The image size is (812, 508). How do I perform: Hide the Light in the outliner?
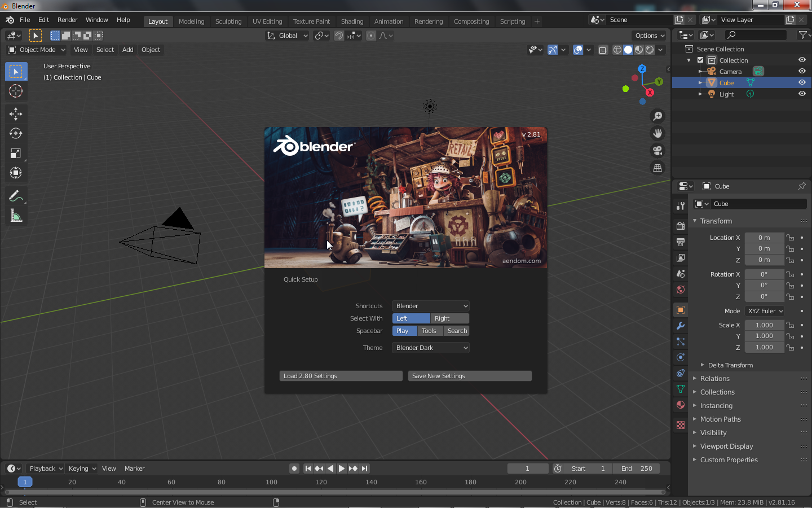tap(802, 94)
